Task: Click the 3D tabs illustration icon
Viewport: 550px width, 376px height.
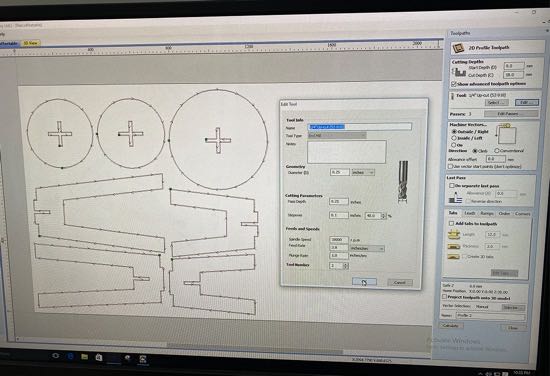Action: coord(454,257)
